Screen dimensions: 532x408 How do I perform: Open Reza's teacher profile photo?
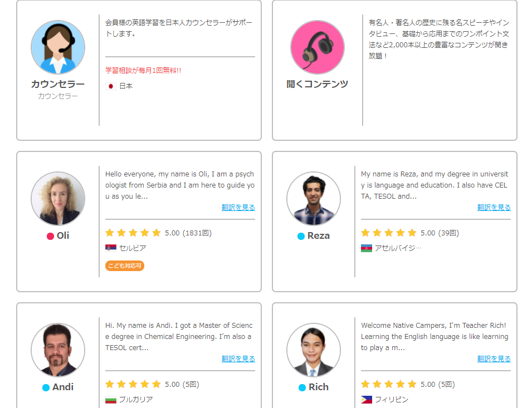click(x=314, y=199)
